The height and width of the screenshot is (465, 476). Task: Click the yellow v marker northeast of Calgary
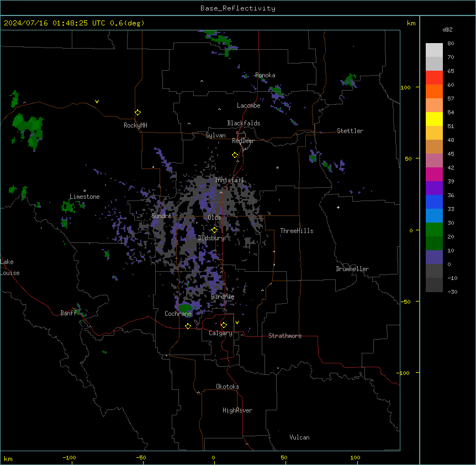coord(237,323)
